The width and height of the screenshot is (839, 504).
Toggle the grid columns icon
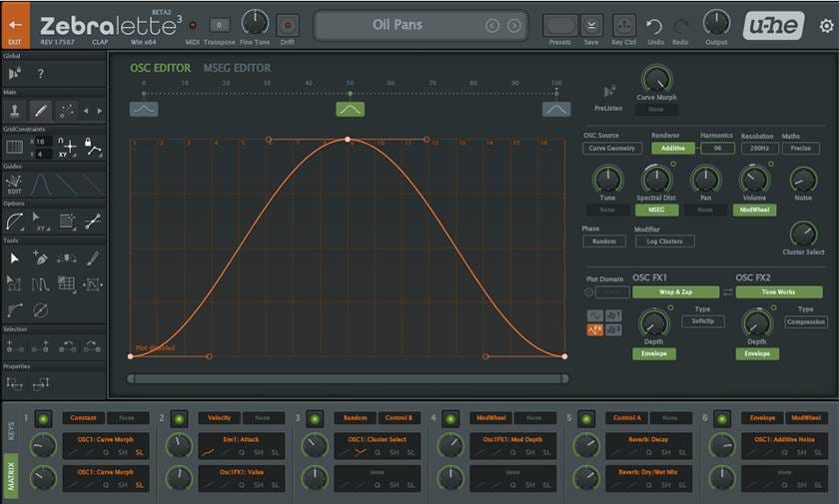click(14, 147)
